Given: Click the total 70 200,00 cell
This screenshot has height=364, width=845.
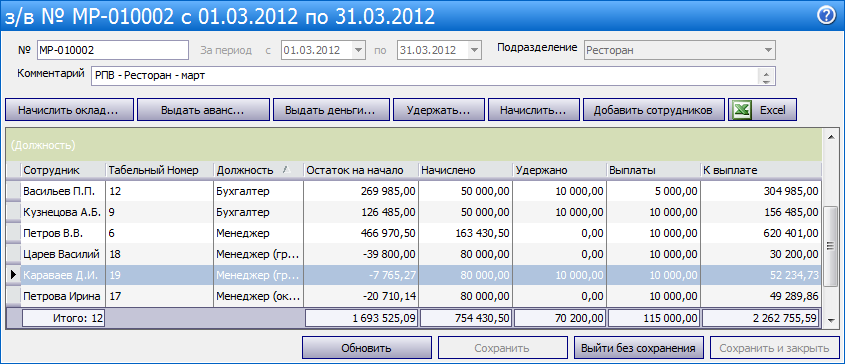Looking at the screenshot, I should coord(559,318).
